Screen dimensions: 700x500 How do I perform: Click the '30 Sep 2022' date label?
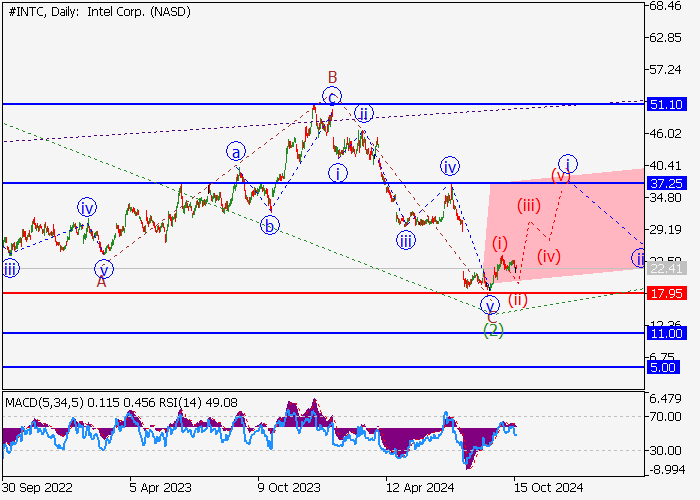[38, 488]
